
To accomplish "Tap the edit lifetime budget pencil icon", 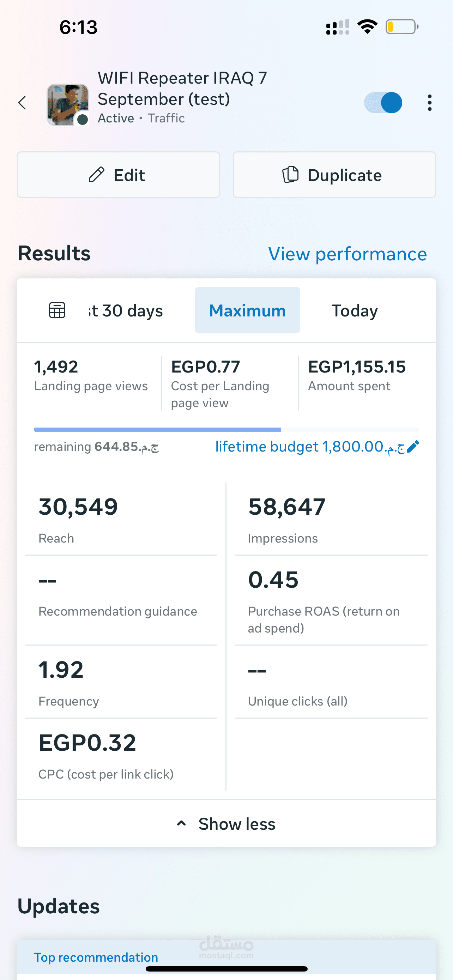I will pos(413,447).
